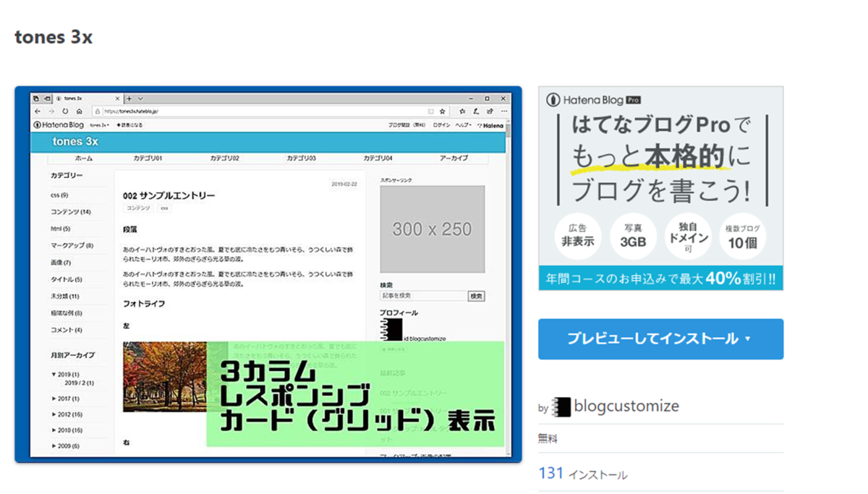Image resolution: width=868 pixels, height=494 pixels.
Task: Open the Hatena Blog Pro advertisement banner
Action: 660,188
